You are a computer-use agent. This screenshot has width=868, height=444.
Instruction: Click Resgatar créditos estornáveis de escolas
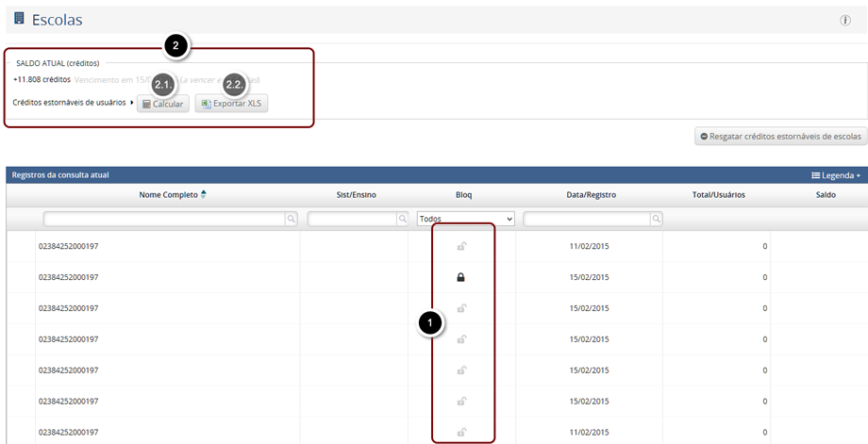point(780,137)
